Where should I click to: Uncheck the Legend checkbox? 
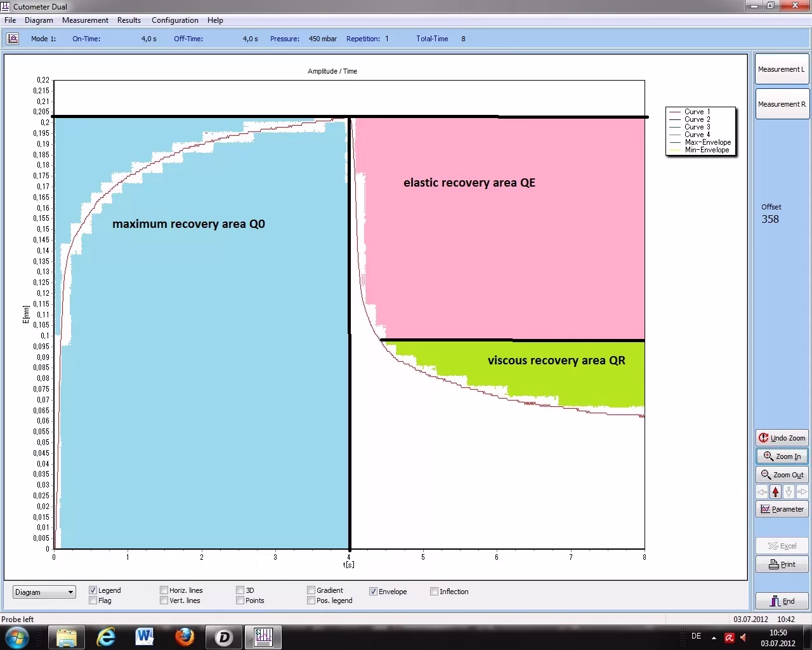[93, 590]
